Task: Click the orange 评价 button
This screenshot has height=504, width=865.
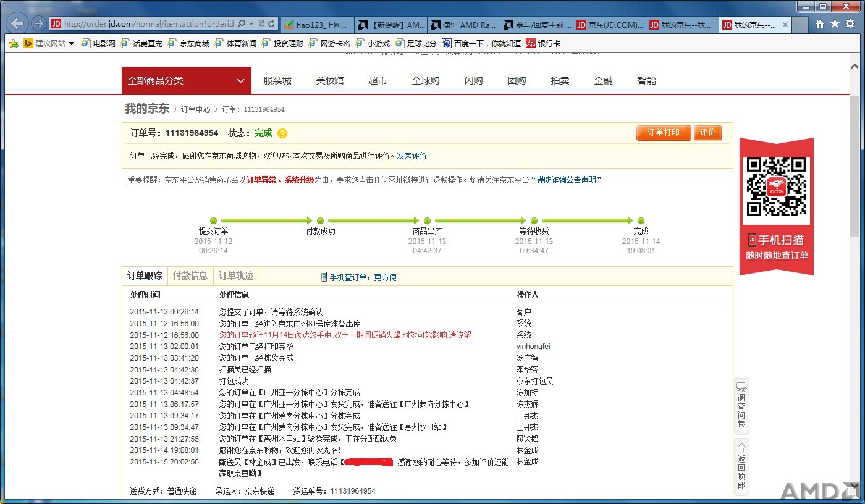Action: click(x=707, y=133)
